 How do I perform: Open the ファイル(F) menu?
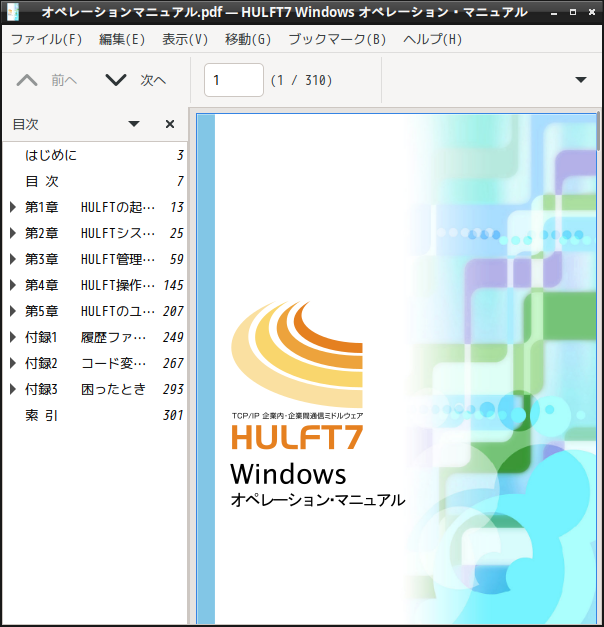(46, 39)
